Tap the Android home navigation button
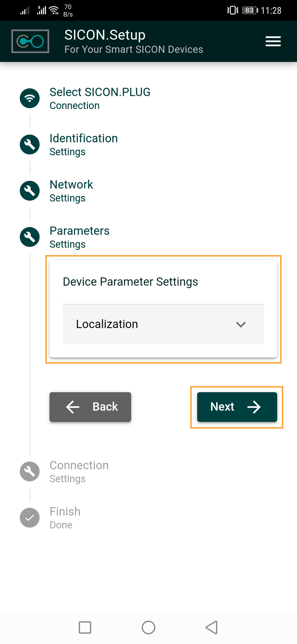 (148, 627)
